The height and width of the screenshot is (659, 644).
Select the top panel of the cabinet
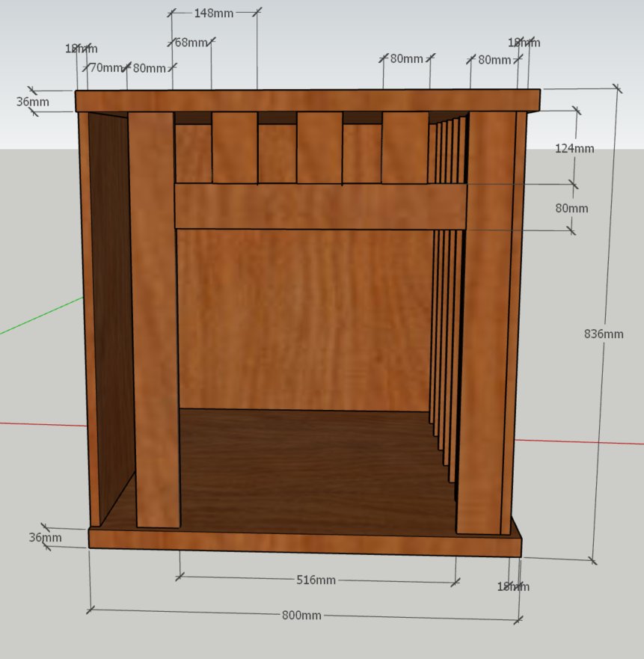coord(307,100)
